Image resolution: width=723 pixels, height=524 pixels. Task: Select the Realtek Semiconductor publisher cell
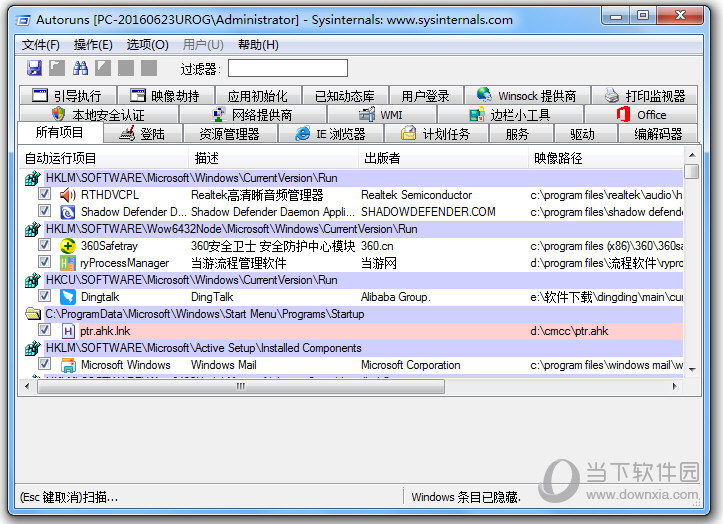coord(416,195)
